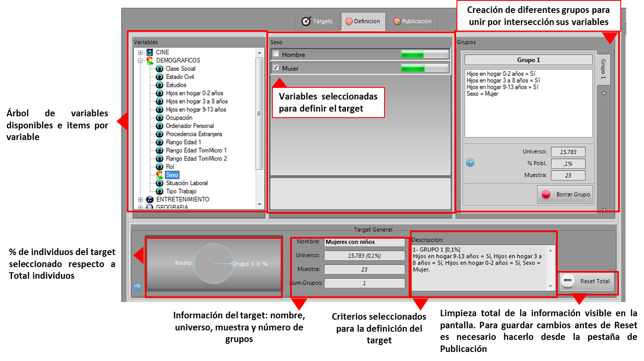This screenshot has width=644, height=361.
Task: Add new group with plus tab icon
Action: [x=604, y=93]
